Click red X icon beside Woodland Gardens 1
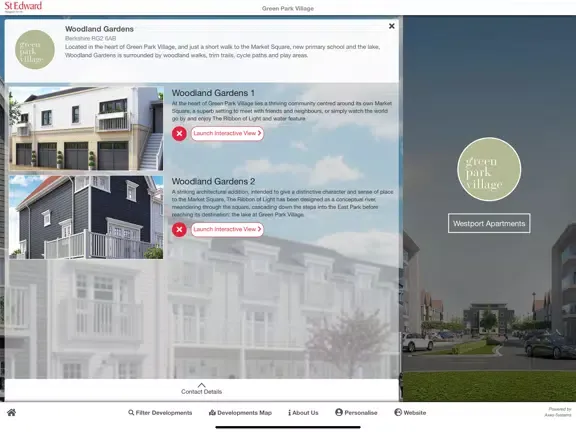Screen dimensions: 576x432 click(179, 134)
